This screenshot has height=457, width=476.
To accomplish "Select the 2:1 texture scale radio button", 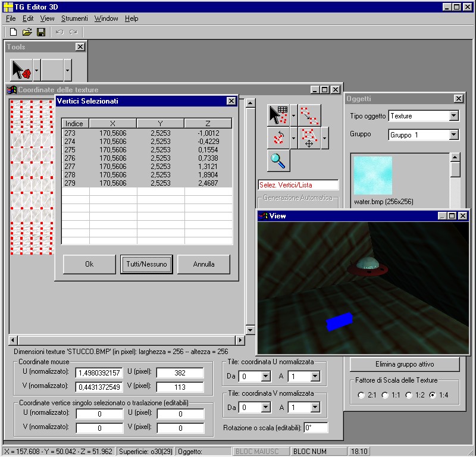I will coord(361,395).
